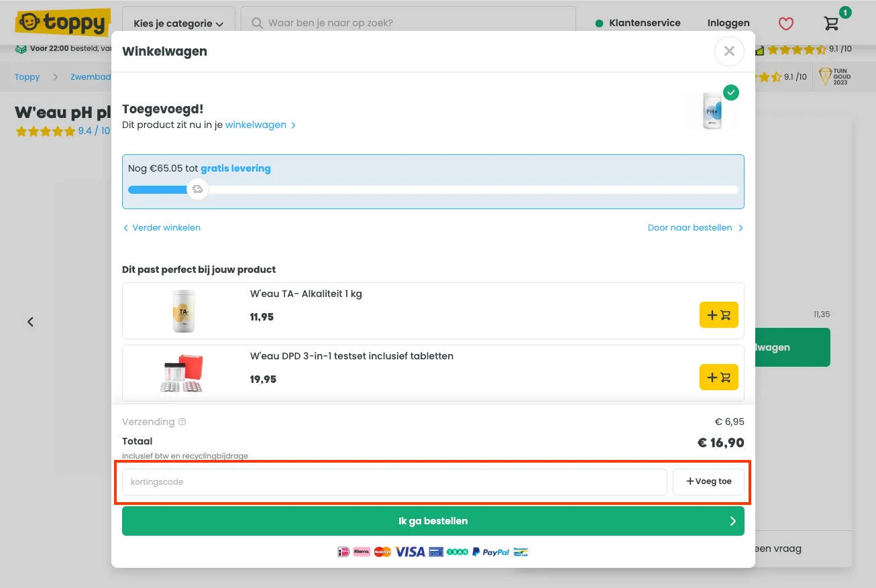The image size is (876, 588).
Task: Click the free delivery progress bar truck handle
Action: [197, 190]
